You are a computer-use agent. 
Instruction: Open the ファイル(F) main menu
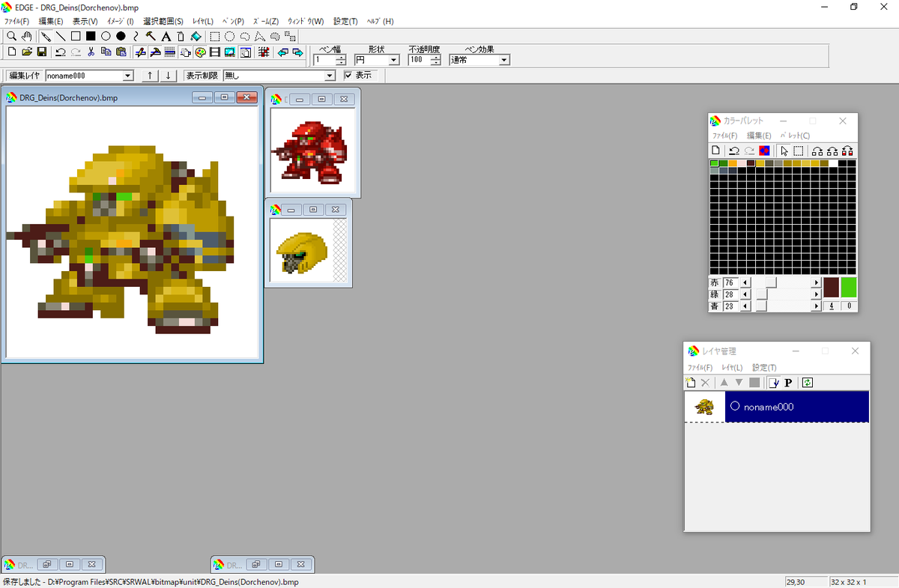17,21
